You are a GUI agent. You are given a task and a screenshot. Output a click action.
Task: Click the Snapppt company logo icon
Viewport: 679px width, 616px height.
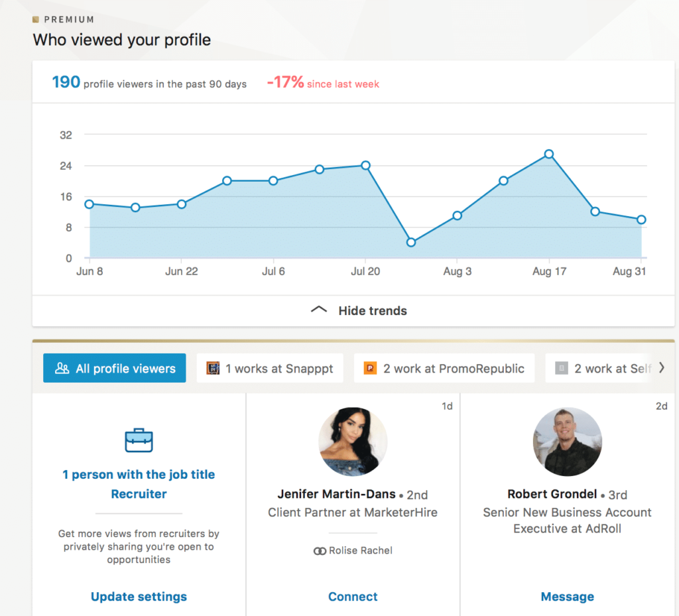(x=213, y=367)
